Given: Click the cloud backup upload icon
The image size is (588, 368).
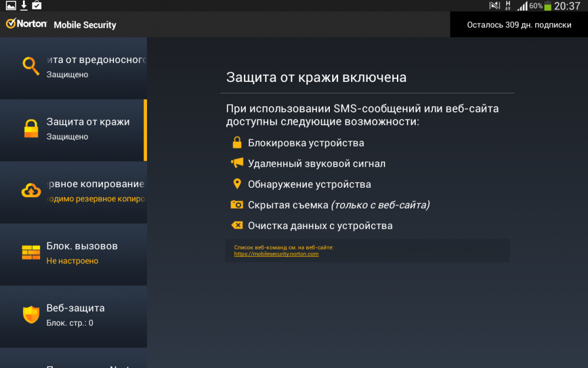Looking at the screenshot, I should [x=31, y=190].
